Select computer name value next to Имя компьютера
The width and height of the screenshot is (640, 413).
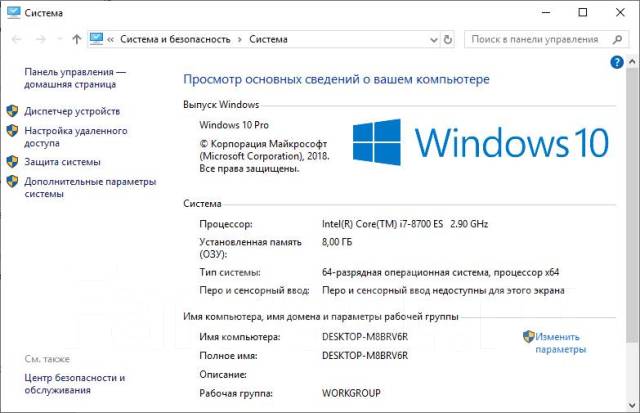(365, 337)
